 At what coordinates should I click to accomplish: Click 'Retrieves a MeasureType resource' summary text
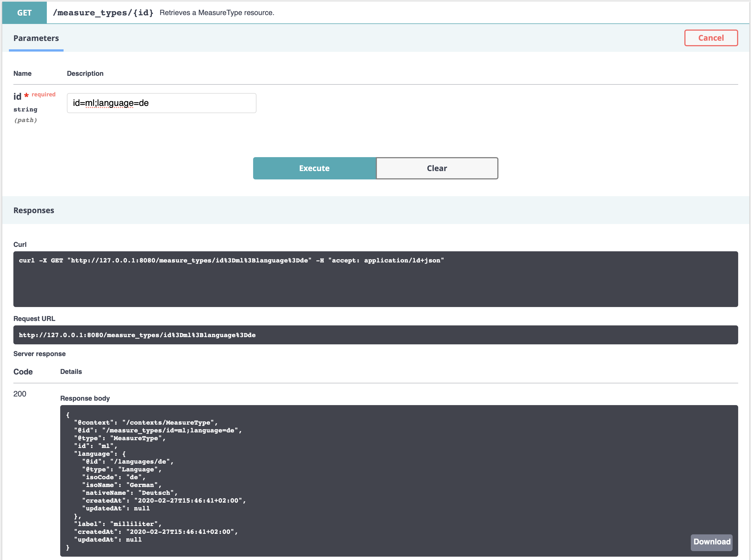point(217,13)
